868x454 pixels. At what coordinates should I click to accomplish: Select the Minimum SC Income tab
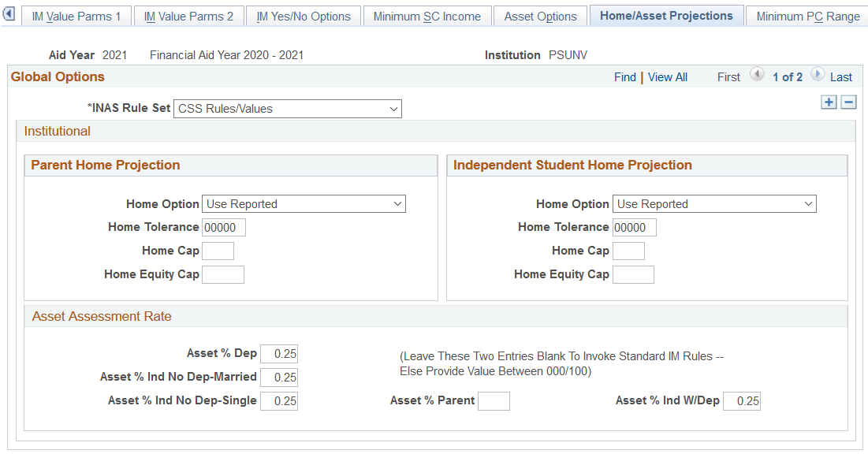pos(427,15)
